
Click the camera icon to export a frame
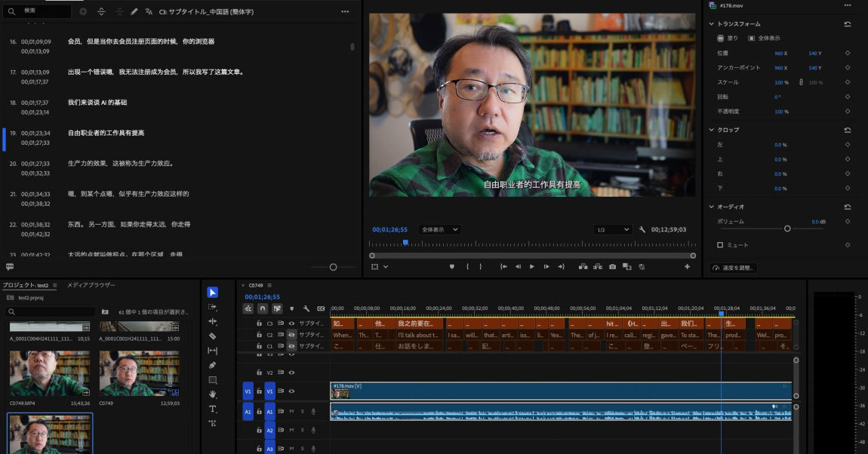coord(612,266)
